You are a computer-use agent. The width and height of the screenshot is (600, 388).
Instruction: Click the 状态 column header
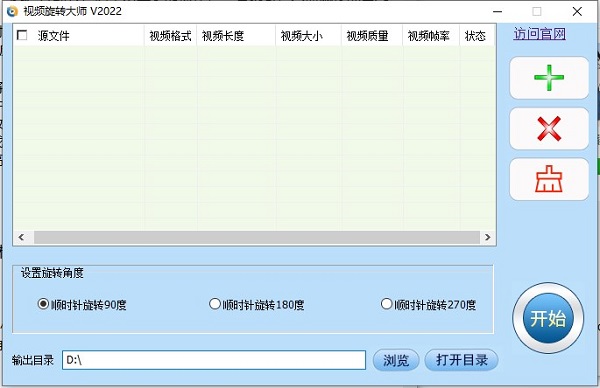coord(477,36)
